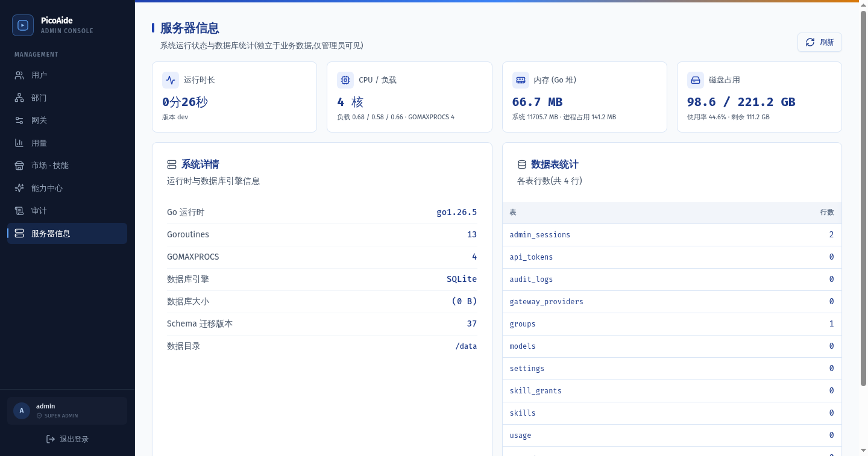
Task: Click the shield icon beside SUPER ADMIN
Action: pyautogui.click(x=39, y=416)
